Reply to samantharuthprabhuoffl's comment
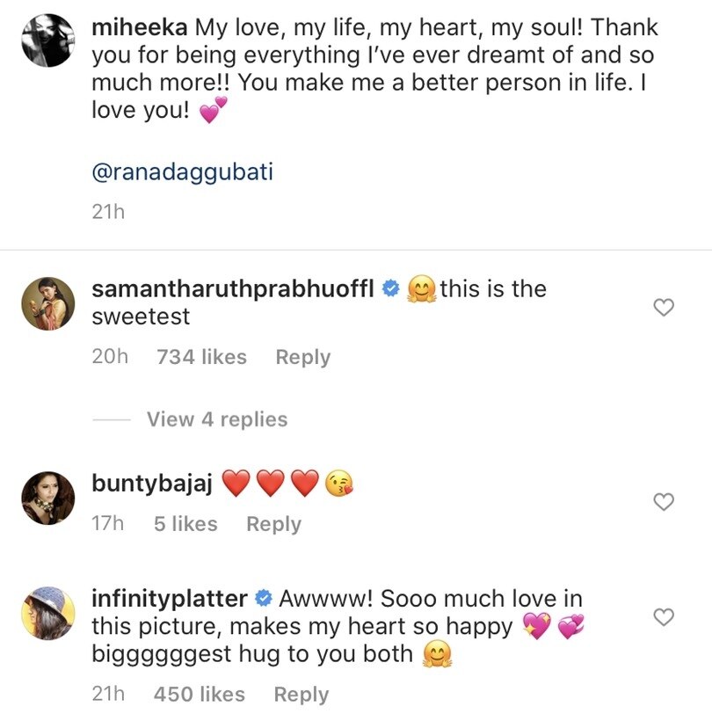 point(302,357)
